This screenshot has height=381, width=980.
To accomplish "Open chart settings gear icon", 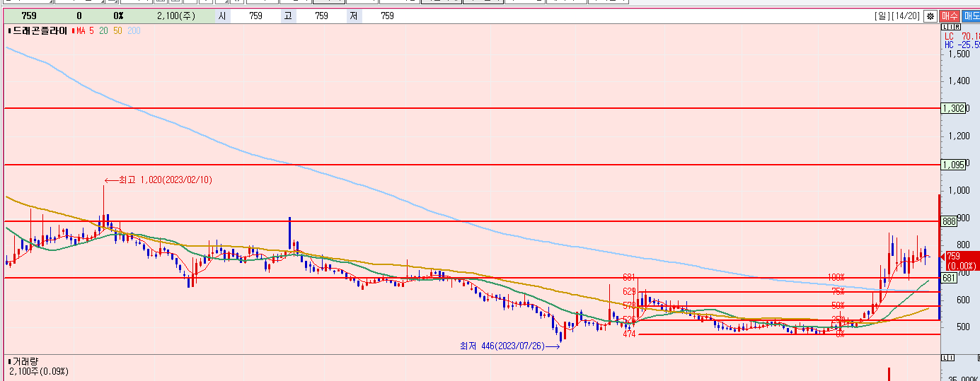I will click(930, 16).
